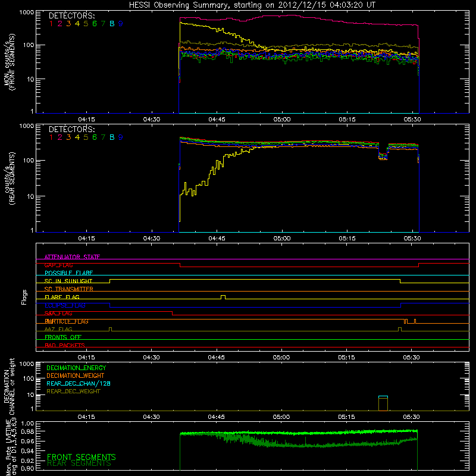Click the DECIMATION_ENERGY legend entry
This screenshot has width=476, height=476.
76,368
